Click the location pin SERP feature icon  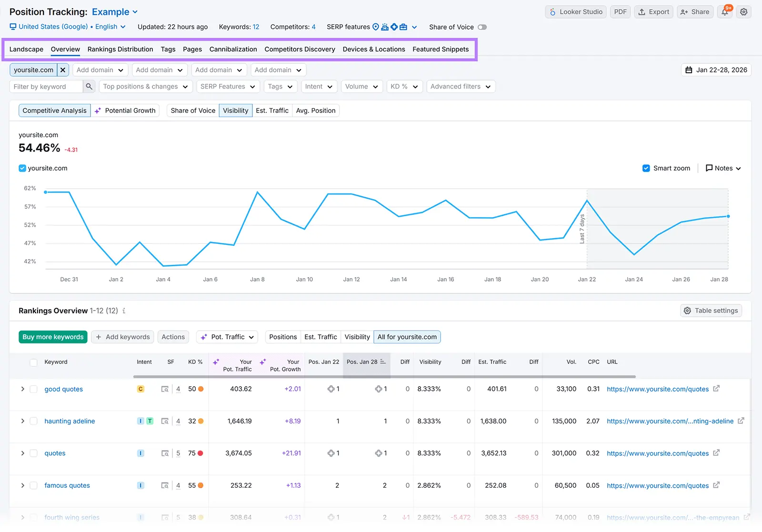(x=375, y=27)
